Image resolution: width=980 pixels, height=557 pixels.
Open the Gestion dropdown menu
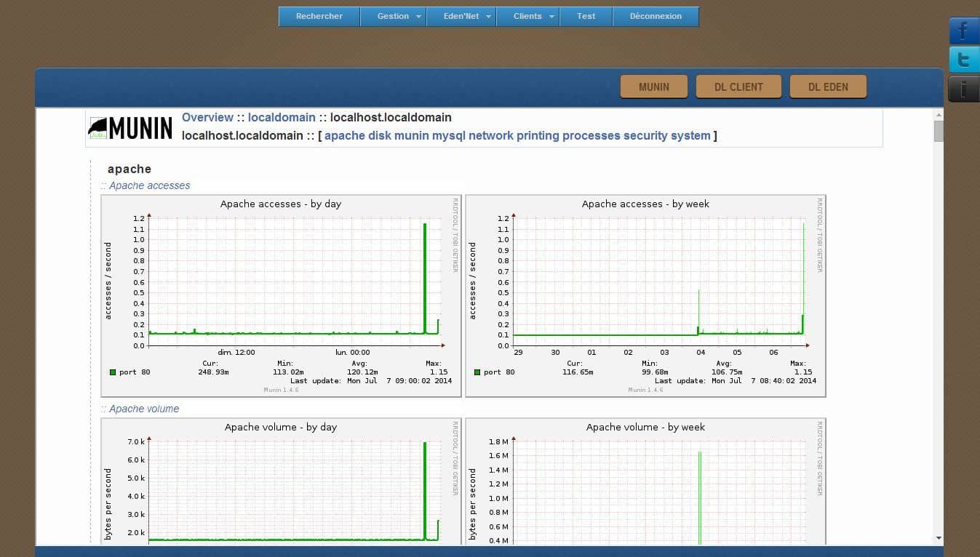(393, 16)
